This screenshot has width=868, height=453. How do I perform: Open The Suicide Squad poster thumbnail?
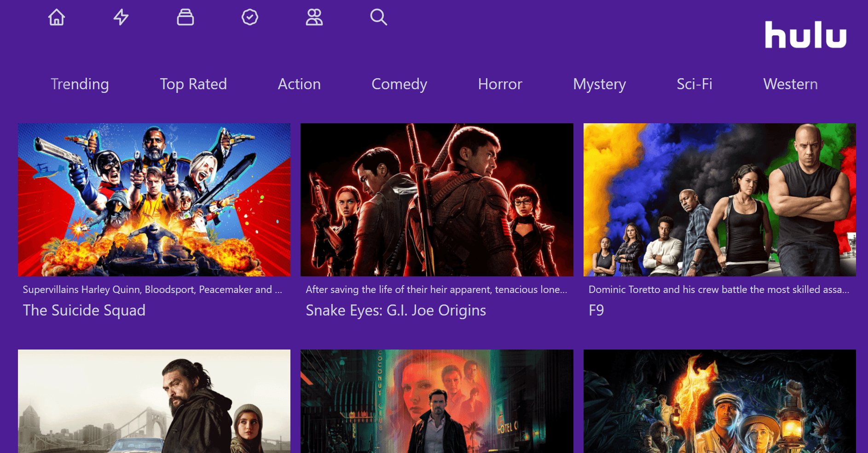click(x=154, y=200)
